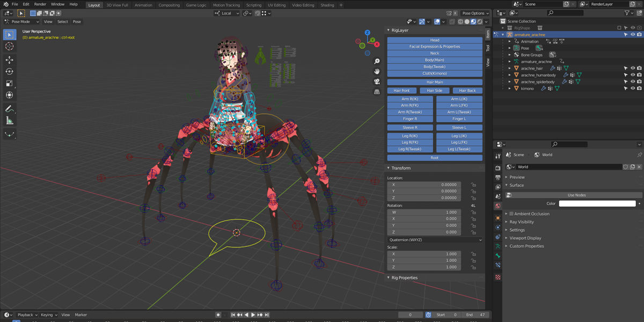Open the Texture properties tab icon
Image resolution: width=644 pixels, height=322 pixels.
(x=498, y=277)
